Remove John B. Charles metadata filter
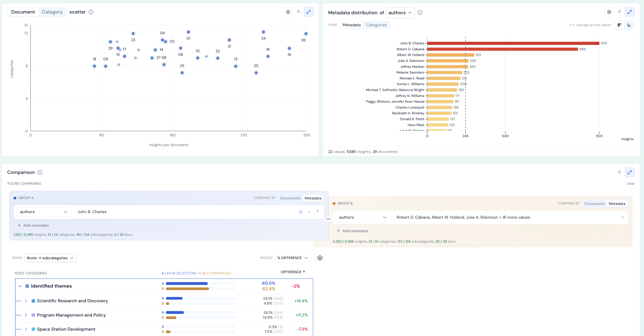The image size is (644, 336). coord(317,211)
